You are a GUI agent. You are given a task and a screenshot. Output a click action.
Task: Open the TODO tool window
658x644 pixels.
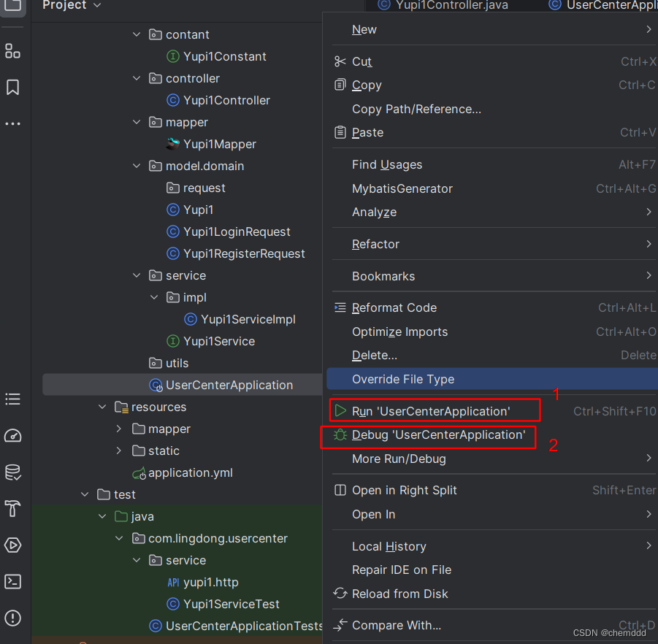(x=12, y=399)
